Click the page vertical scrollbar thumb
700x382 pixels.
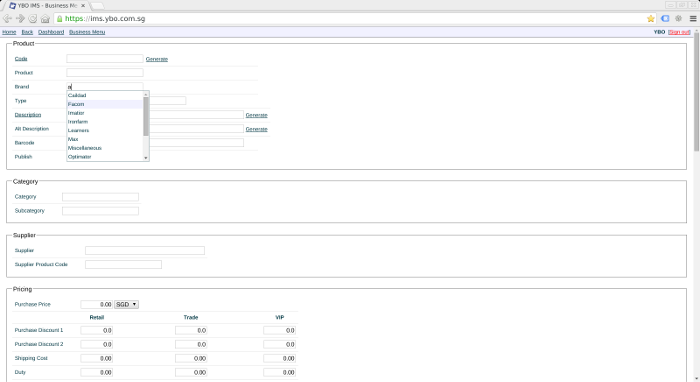[x=696, y=92]
